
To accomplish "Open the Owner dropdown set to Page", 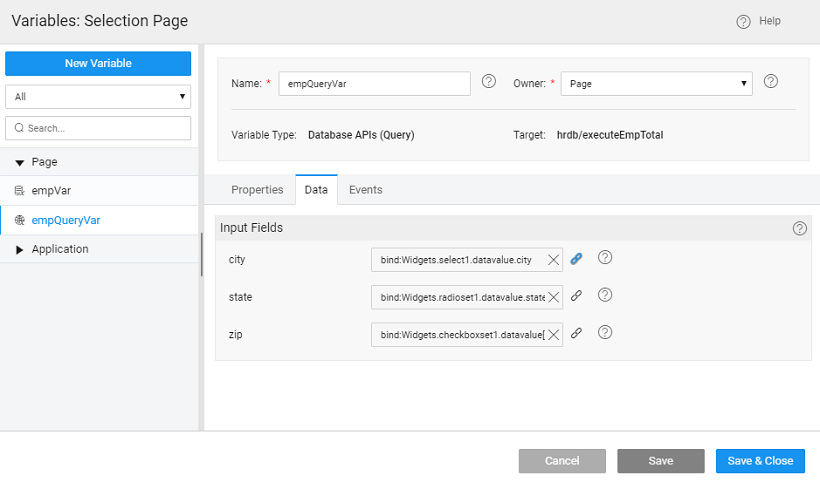I will pos(656,84).
